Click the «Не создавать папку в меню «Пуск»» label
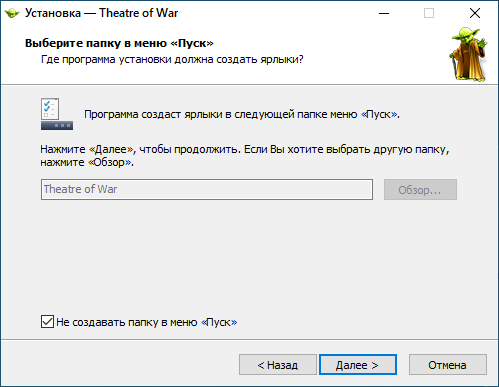This screenshot has height=387, width=499. click(x=147, y=322)
